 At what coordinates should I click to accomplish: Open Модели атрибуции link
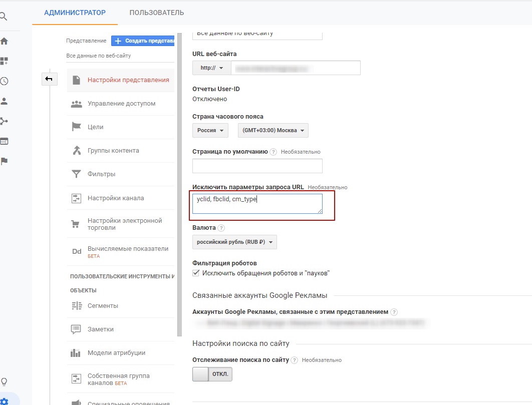coord(116,353)
